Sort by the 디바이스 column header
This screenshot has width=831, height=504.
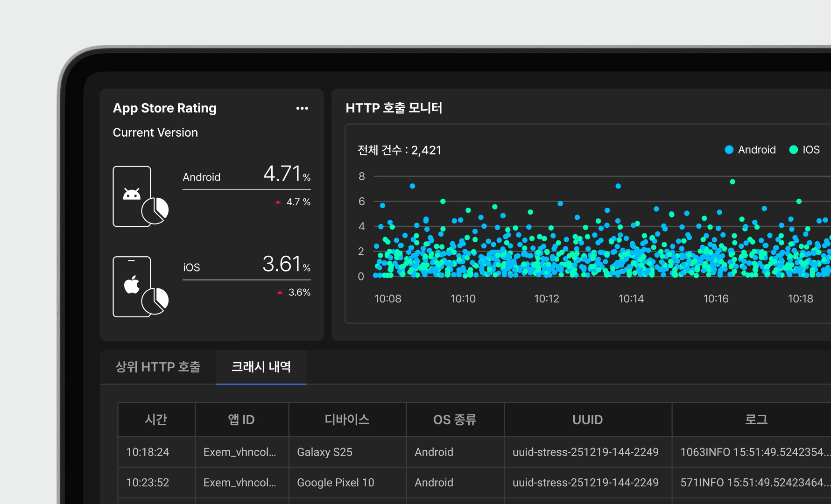coord(347,420)
